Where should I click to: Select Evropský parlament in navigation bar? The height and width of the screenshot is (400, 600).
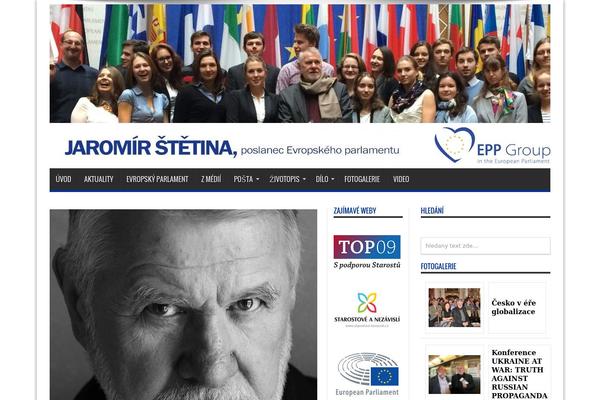[x=157, y=179]
